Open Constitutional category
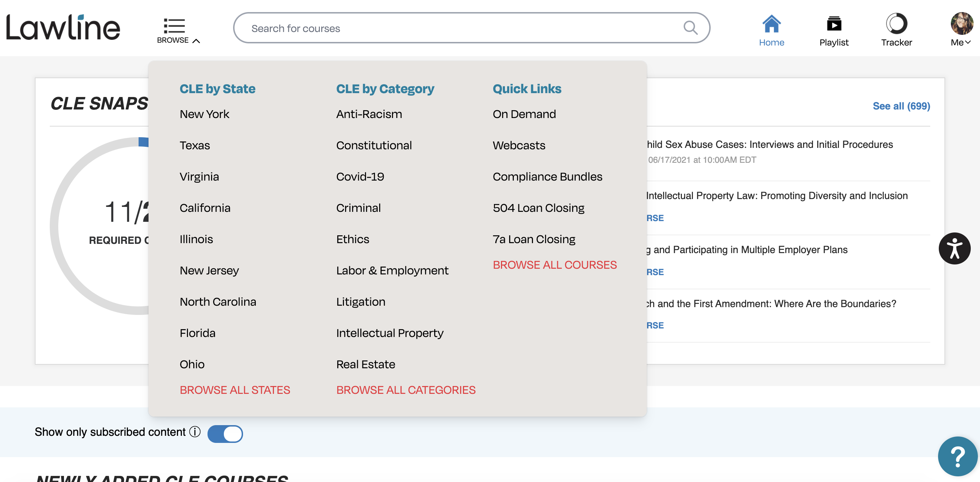This screenshot has width=980, height=482. pos(374,145)
